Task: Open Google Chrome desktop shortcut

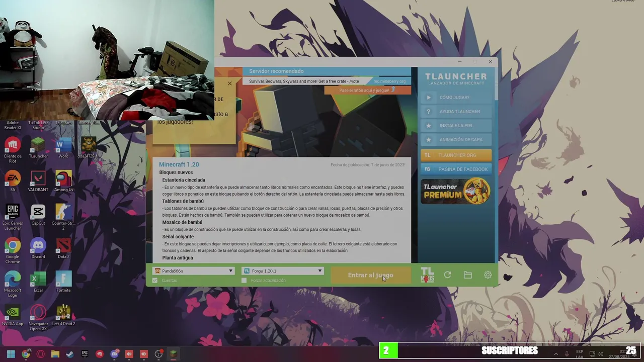Action: coord(13,251)
